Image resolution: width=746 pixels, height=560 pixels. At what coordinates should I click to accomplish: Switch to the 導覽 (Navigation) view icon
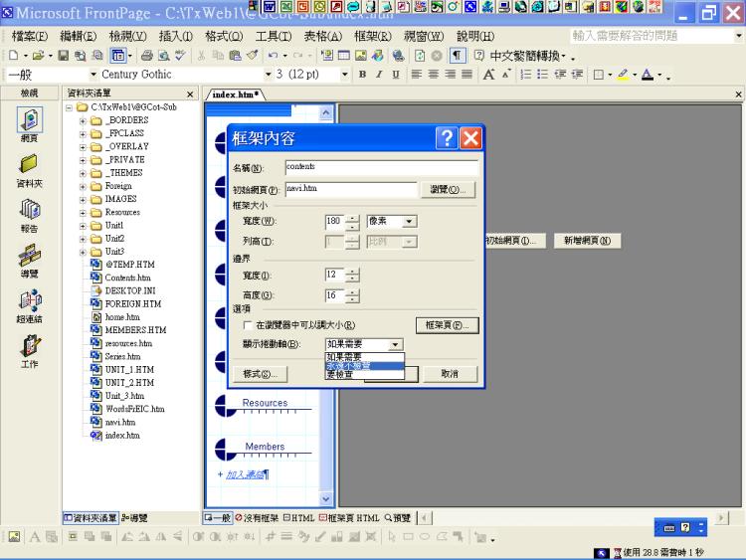[x=29, y=259]
